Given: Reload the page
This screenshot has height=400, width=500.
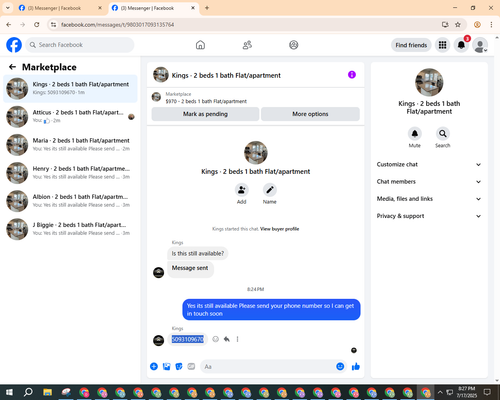Looking at the screenshot, I should pos(37,25).
